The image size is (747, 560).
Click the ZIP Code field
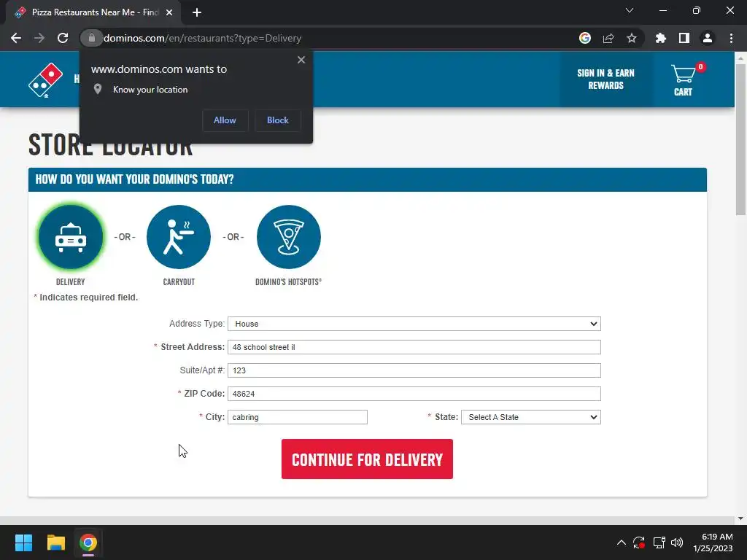tap(414, 394)
